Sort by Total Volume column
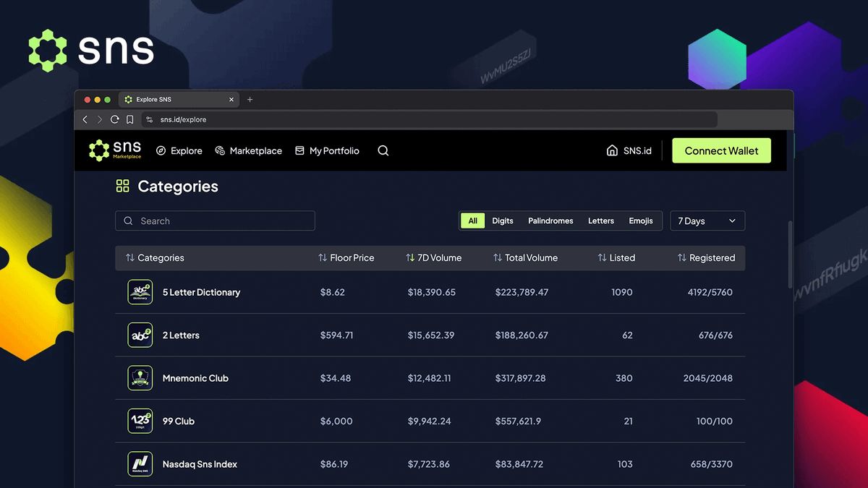This screenshot has width=868, height=488. (x=525, y=258)
